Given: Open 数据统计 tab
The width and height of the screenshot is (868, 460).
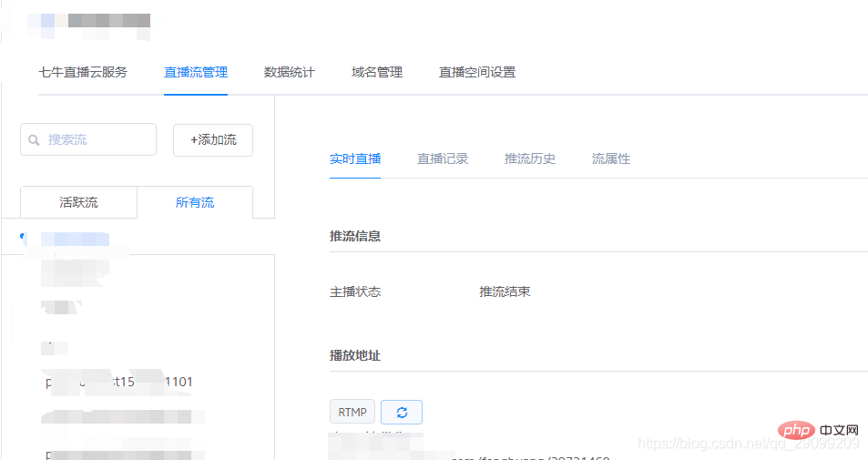Looking at the screenshot, I should point(289,72).
